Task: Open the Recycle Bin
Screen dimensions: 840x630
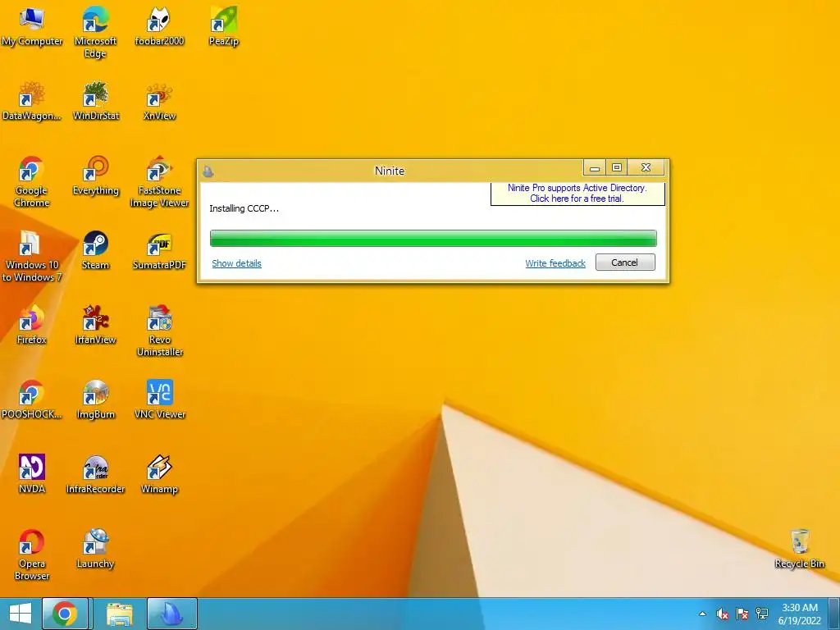Action: [799, 549]
